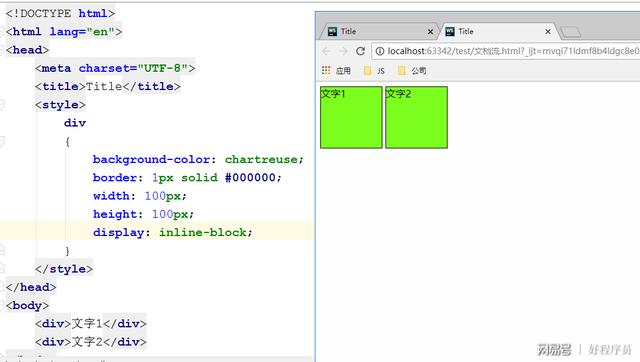Reload the page with refresh icon
Screen dimensions: 640x362
click(x=360, y=51)
